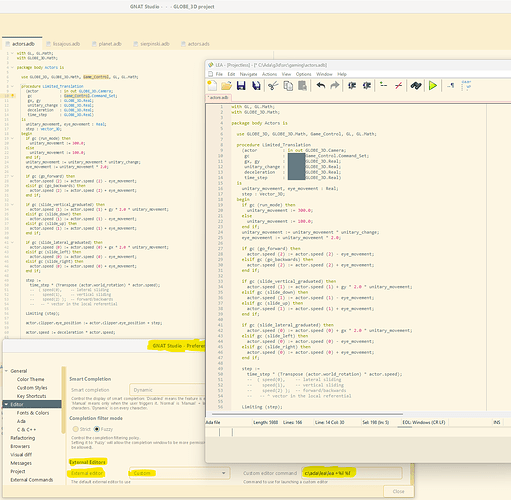Open View menu in LEA

pyautogui.click(x=286, y=74)
